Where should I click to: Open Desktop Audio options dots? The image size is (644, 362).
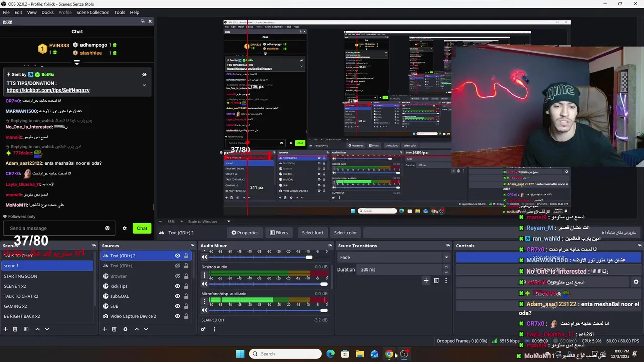coord(204,275)
